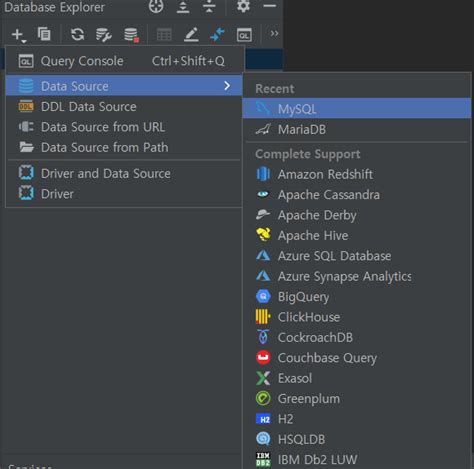Viewport: 474px width, 469px height.
Task: Click the Refresh toolbar icon
Action: (x=77, y=34)
